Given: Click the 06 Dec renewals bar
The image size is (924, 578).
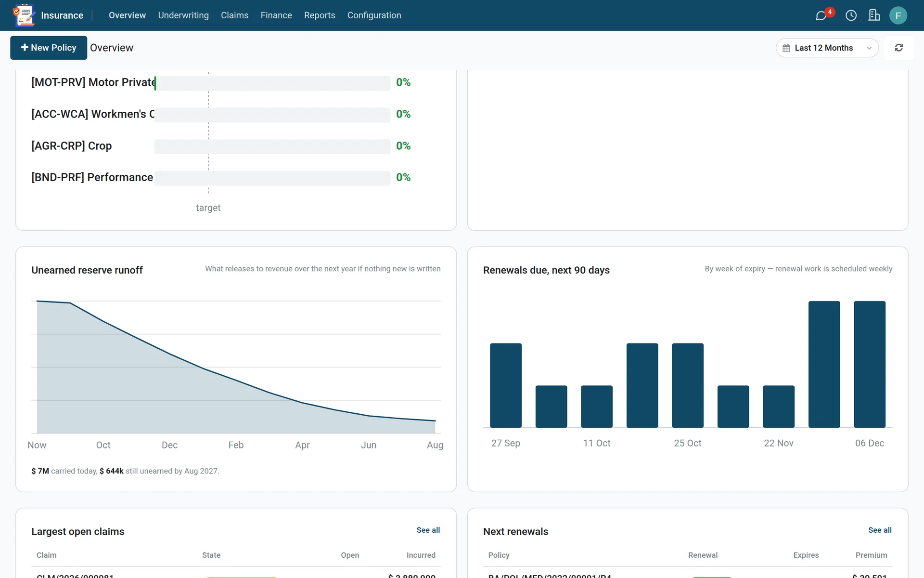Looking at the screenshot, I should [870, 364].
